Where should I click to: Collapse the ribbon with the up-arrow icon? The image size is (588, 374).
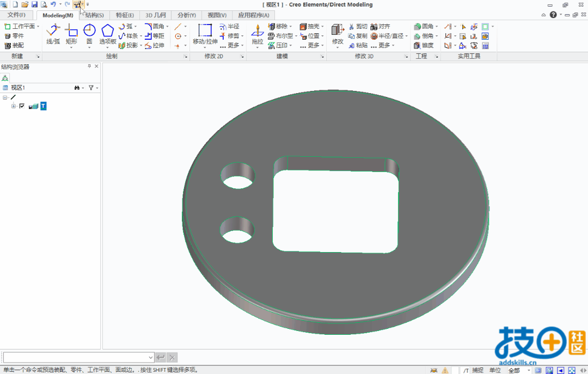543,15
